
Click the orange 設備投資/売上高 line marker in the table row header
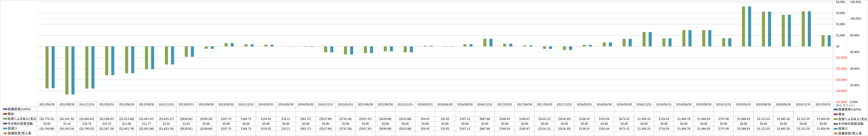[x=5, y=133]
